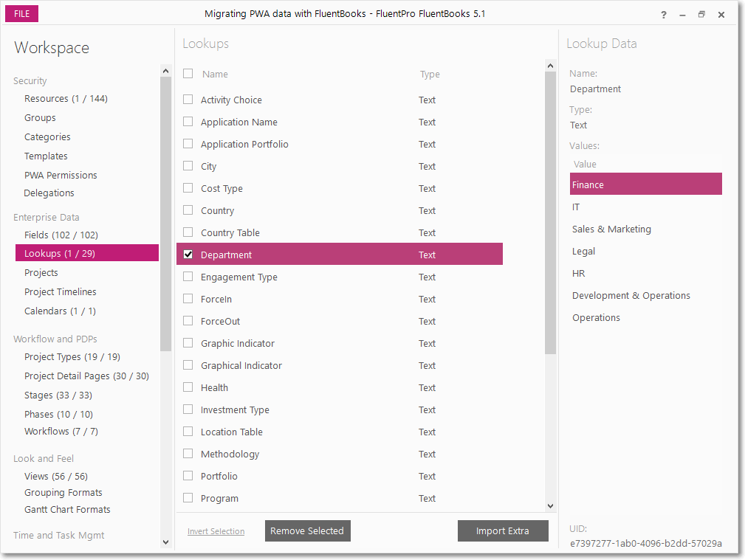Open Projects under Enterprise Data

click(x=41, y=273)
